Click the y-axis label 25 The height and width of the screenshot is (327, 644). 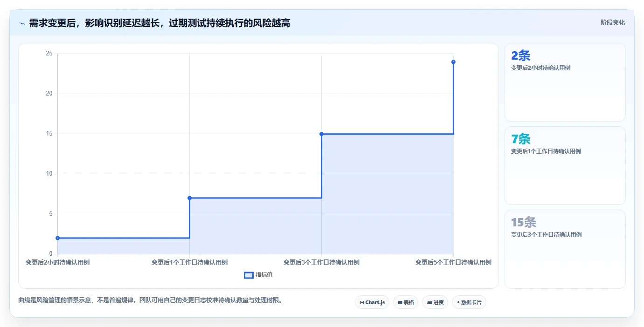coord(49,54)
